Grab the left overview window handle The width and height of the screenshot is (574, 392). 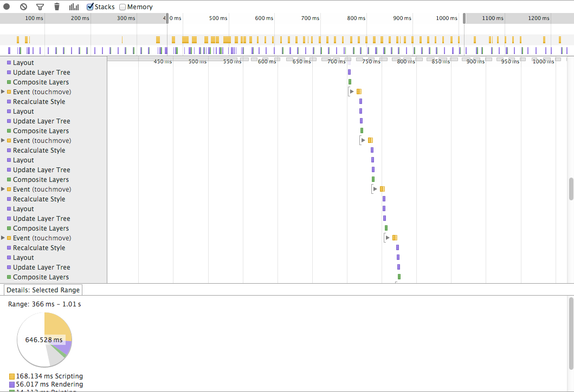coord(167,18)
